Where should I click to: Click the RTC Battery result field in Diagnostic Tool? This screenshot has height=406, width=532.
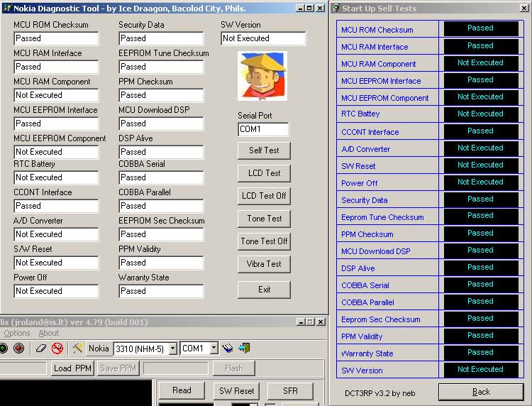point(56,177)
